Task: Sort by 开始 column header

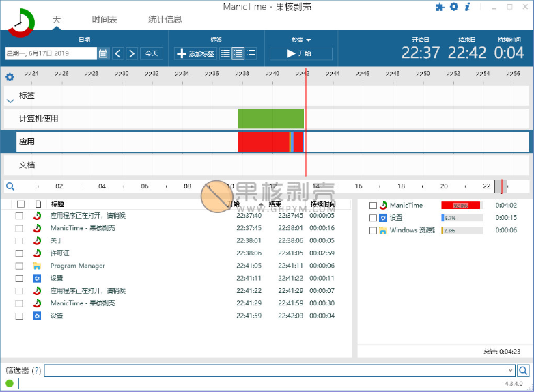Action: click(234, 204)
